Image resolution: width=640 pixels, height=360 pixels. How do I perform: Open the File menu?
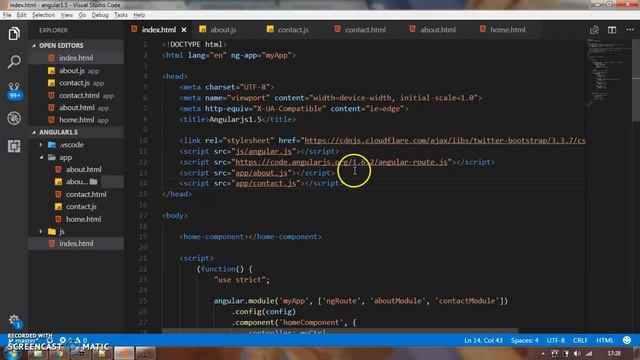(7, 15)
